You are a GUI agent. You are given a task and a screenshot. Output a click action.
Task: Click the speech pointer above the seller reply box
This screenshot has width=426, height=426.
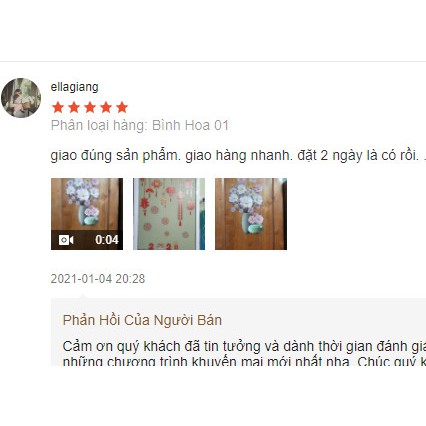pyautogui.click(x=83, y=296)
